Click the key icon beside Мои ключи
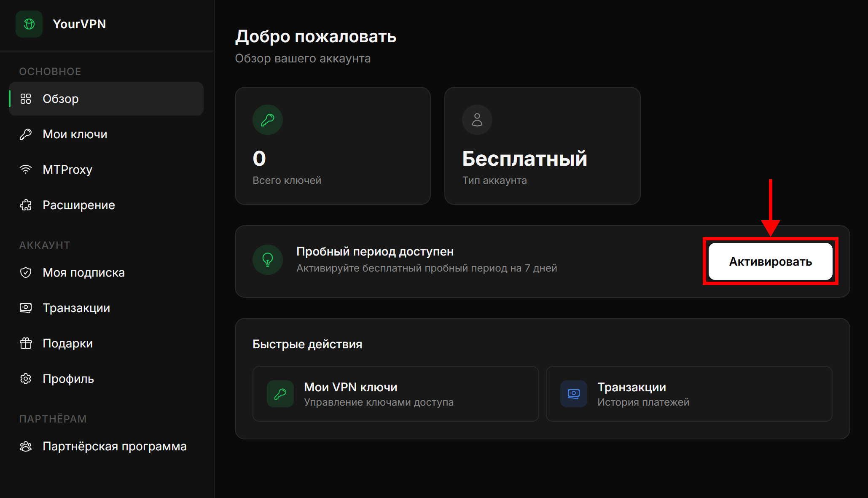Viewport: 868px width, 498px height. tap(26, 134)
